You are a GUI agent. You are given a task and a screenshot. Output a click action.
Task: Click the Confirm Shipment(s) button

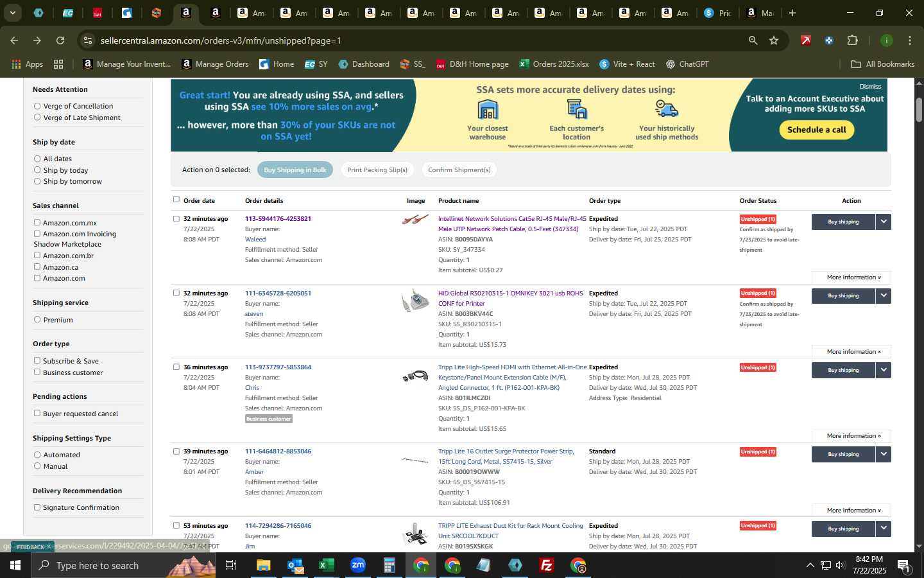[x=459, y=170]
